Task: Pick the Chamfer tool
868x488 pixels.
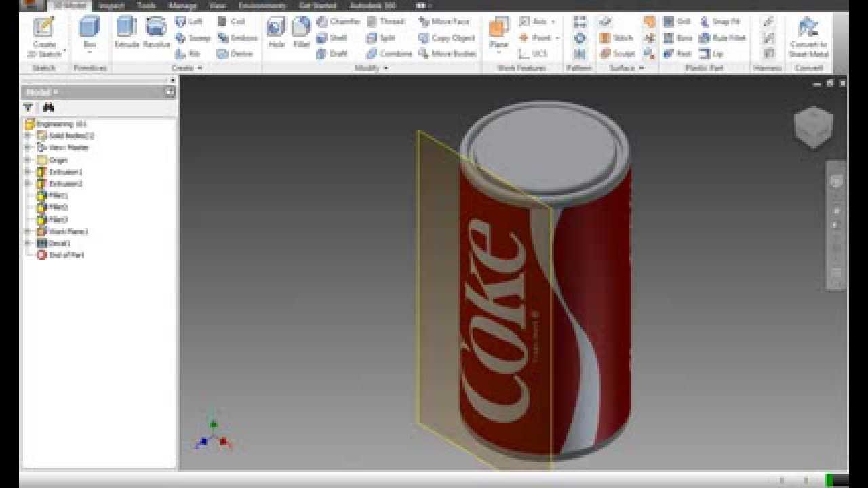Action: coord(338,22)
